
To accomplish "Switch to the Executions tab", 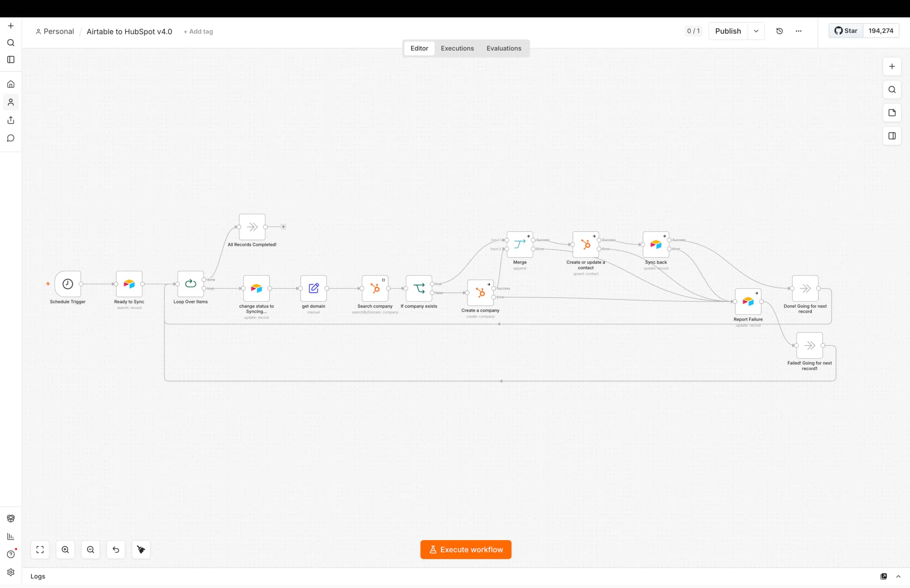I will pyautogui.click(x=457, y=48).
